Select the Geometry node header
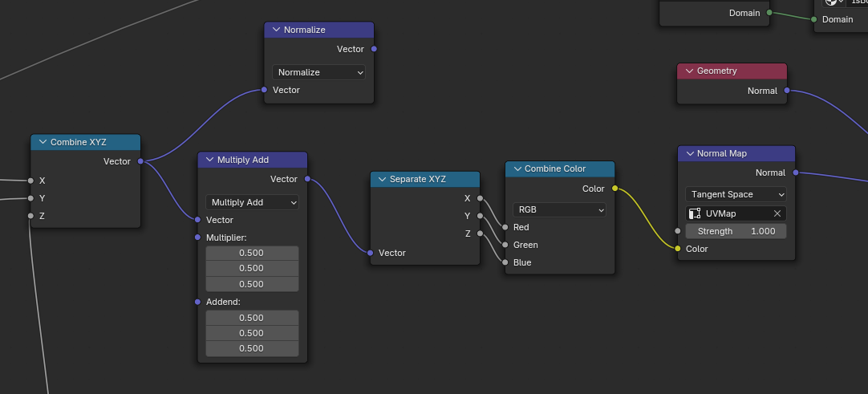Viewport: 868px width, 394px height. pos(736,71)
